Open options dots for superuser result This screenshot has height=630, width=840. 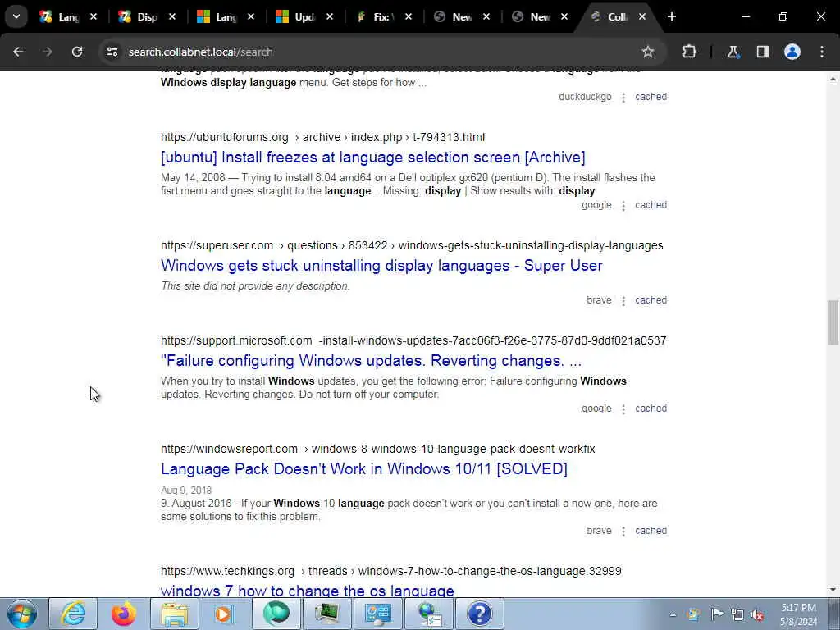click(623, 301)
